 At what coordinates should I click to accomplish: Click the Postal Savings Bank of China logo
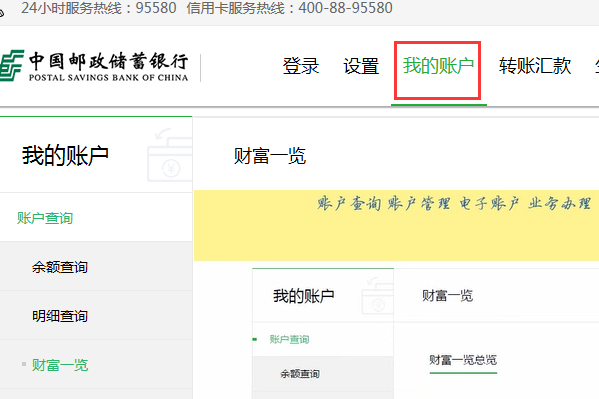pyautogui.click(x=94, y=66)
